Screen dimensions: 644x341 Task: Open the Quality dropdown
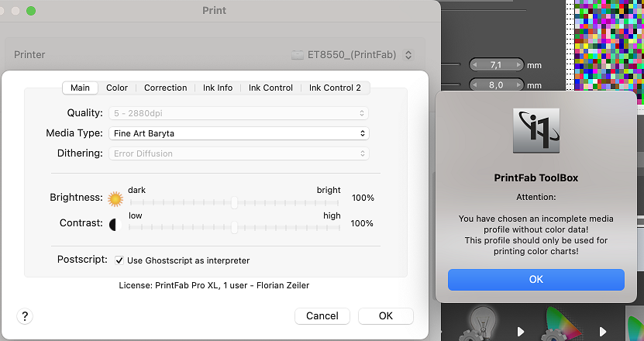click(x=239, y=113)
